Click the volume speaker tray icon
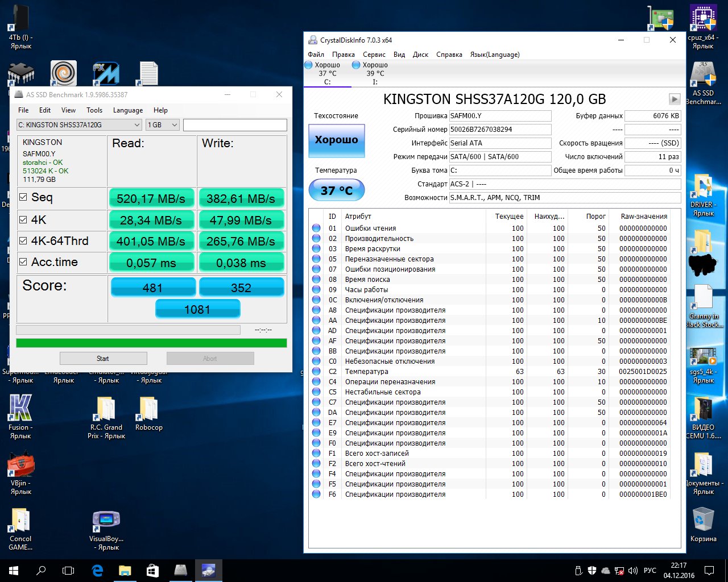Screen dimensions: 728x582 (632, 571)
